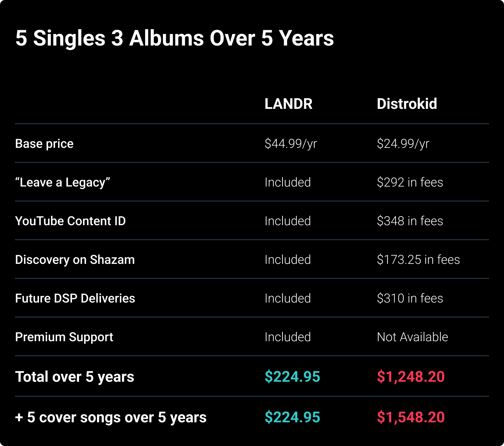Click the "$292 in fees" cell
This screenshot has height=446, width=504.
[x=410, y=182]
